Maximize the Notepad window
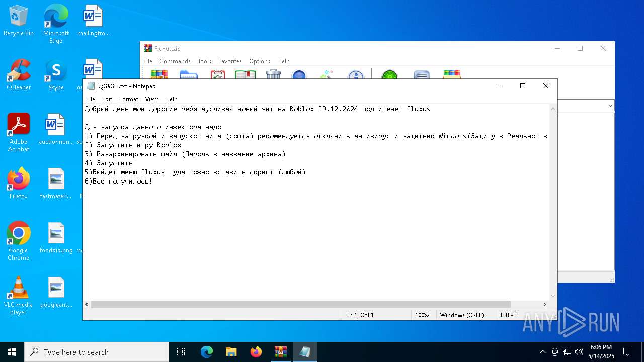This screenshot has width=644, height=362. pos(523,86)
